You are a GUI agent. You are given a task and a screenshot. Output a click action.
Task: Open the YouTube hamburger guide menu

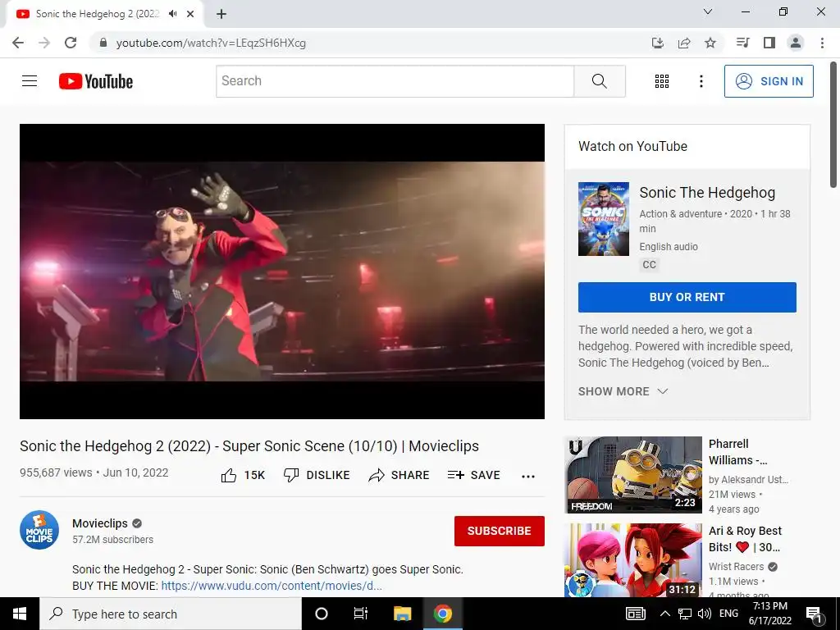point(30,81)
